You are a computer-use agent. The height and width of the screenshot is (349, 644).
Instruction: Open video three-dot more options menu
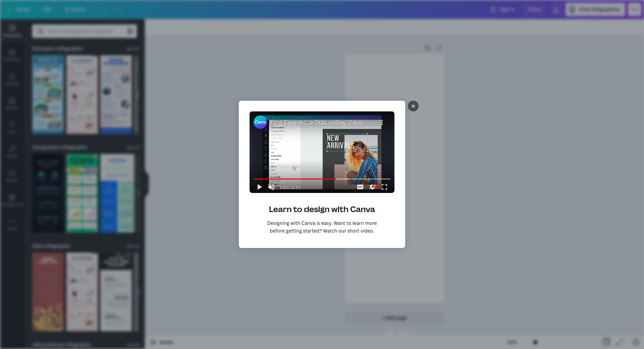tap(382, 122)
